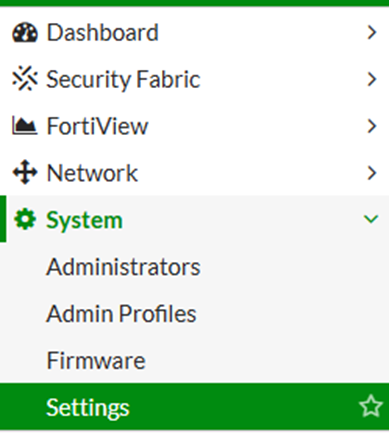Open the Security Fabric menu label
The width and height of the screenshot is (389, 433).
pyautogui.click(x=123, y=80)
